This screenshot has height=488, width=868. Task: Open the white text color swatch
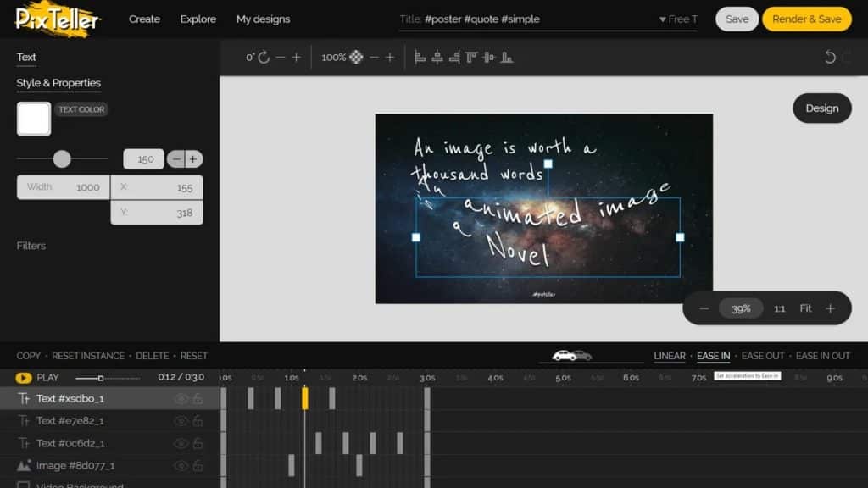point(34,119)
